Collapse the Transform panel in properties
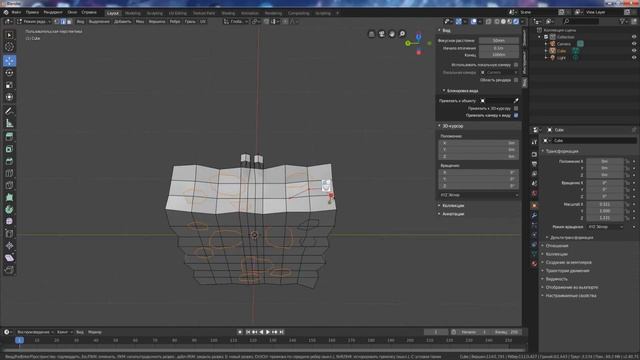 [x=562, y=151]
